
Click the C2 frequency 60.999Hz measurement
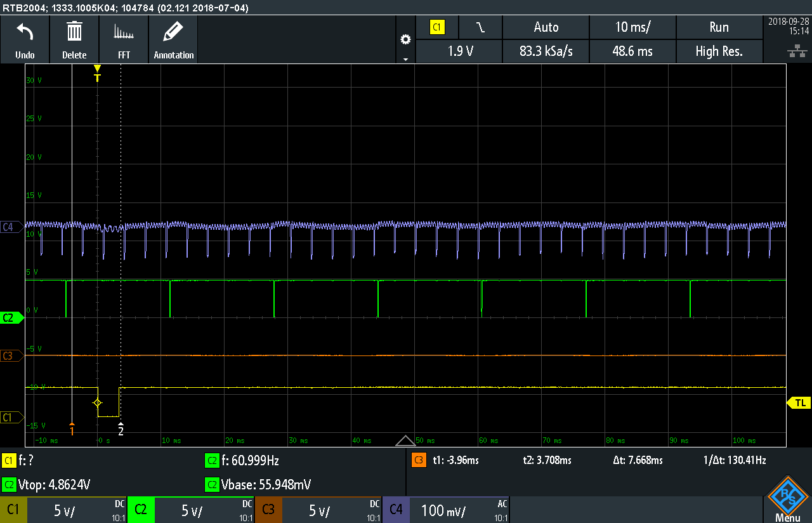250,460
